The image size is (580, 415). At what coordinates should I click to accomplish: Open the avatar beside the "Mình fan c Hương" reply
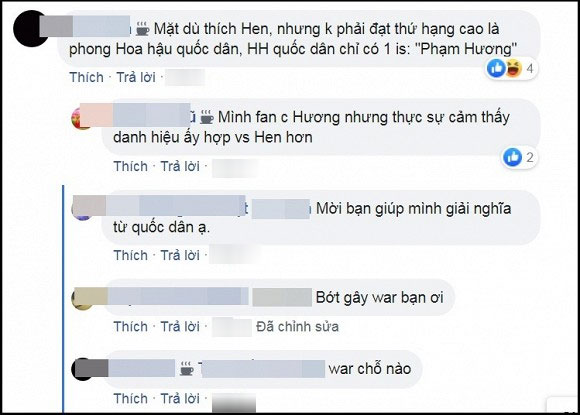(x=81, y=118)
